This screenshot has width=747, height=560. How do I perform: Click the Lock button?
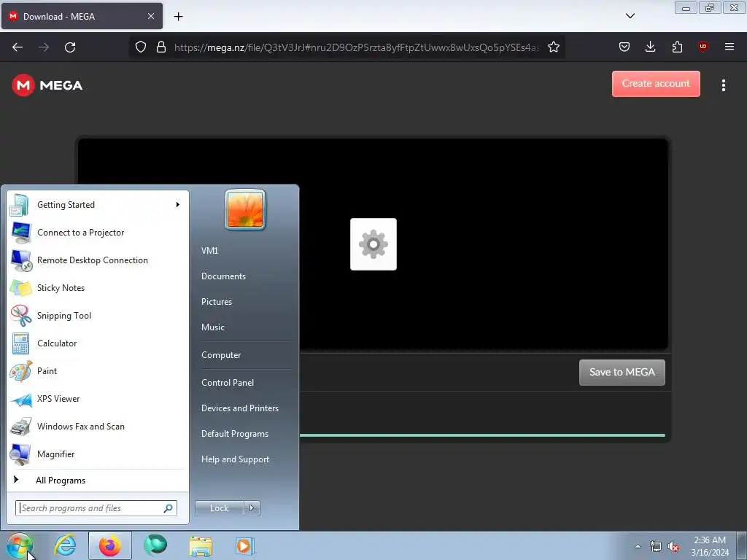tap(220, 508)
